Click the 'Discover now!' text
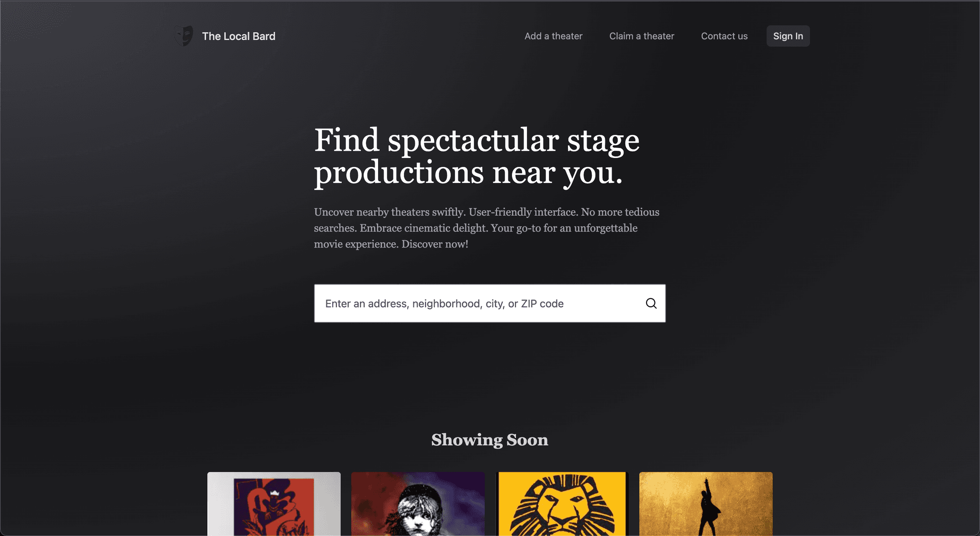The height and width of the screenshot is (536, 980). point(435,244)
